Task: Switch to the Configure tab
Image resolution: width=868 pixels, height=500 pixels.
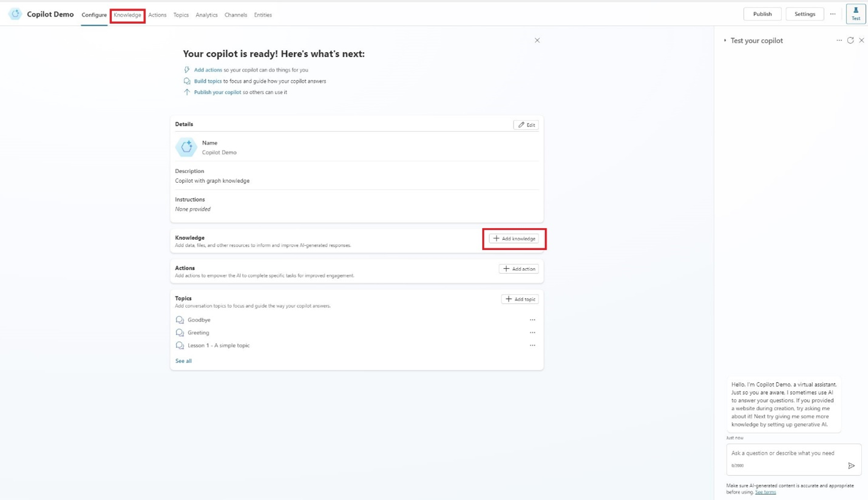Action: pyautogui.click(x=94, y=15)
